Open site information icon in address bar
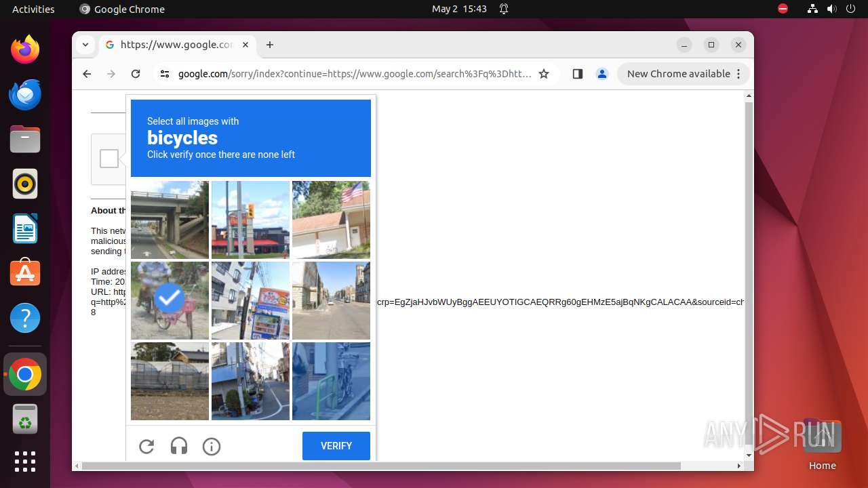The width and height of the screenshot is (868, 488). coord(164,74)
